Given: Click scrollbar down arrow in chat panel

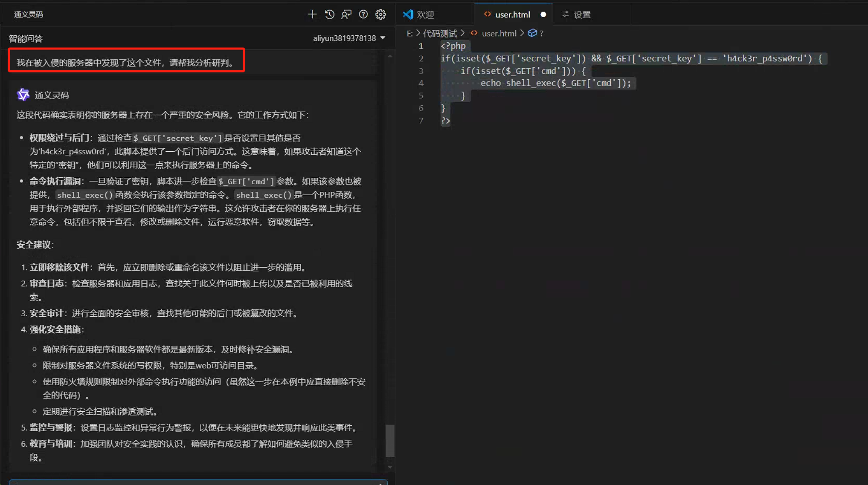Looking at the screenshot, I should tap(390, 467).
